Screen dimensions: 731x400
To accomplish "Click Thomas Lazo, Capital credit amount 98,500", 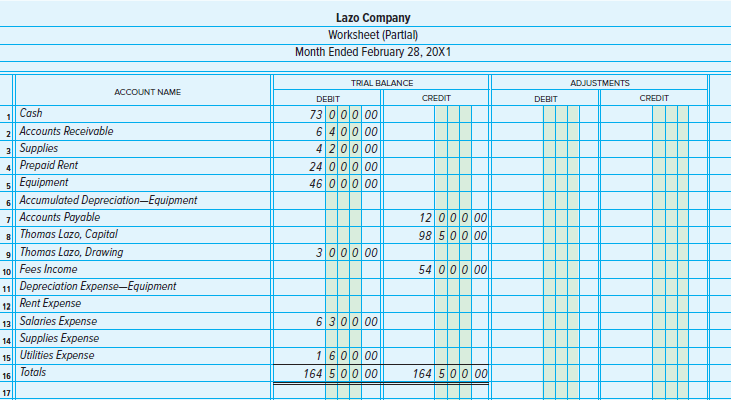I will 453,234.
